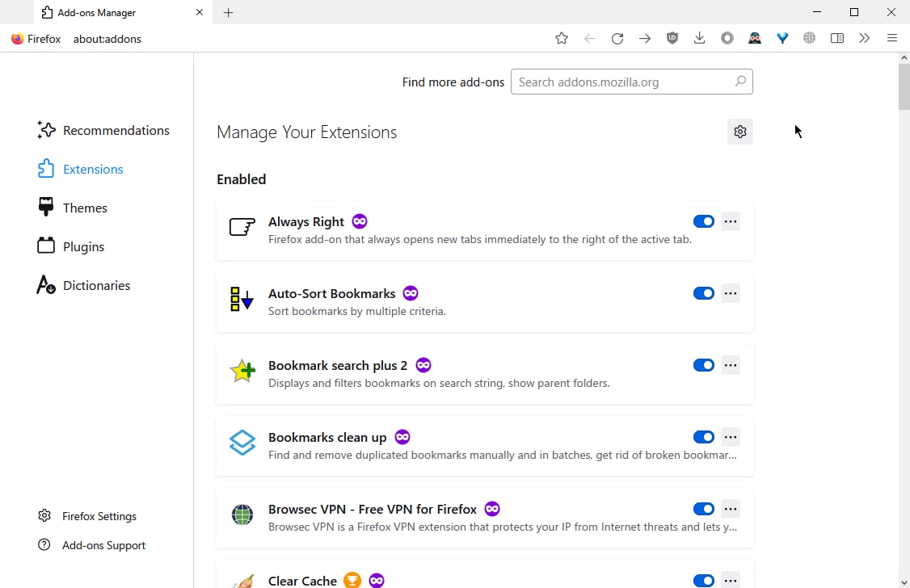Open a new tab with plus button
Screen dimensions: 910x588
228,13
